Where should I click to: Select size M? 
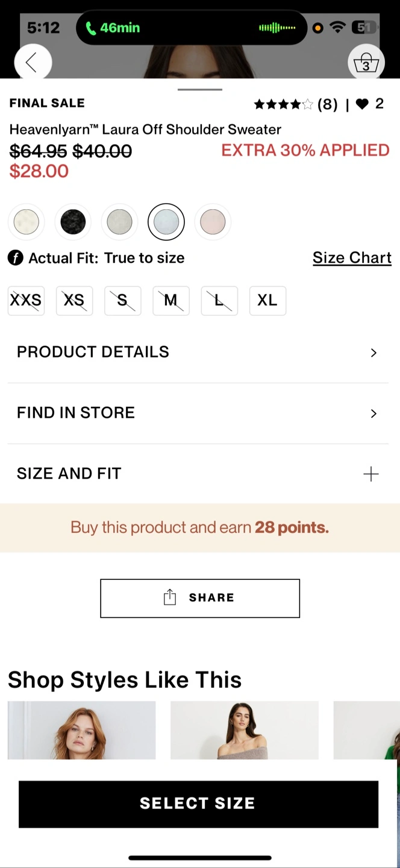(x=171, y=300)
